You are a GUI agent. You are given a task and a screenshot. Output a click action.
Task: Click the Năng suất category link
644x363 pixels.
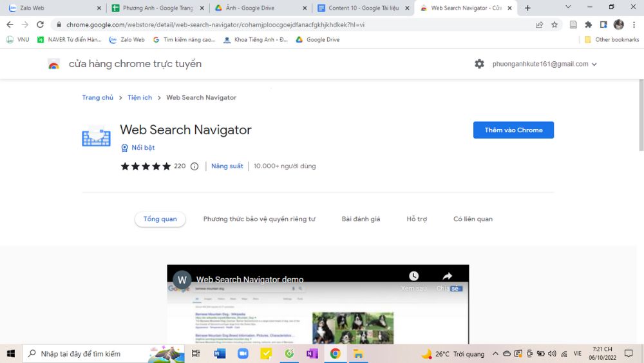[x=227, y=166]
